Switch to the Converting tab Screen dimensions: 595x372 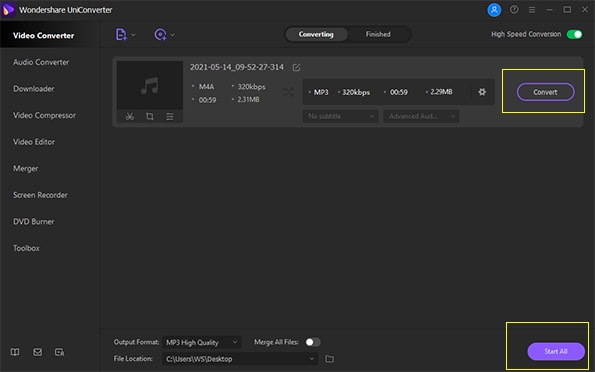coord(316,34)
